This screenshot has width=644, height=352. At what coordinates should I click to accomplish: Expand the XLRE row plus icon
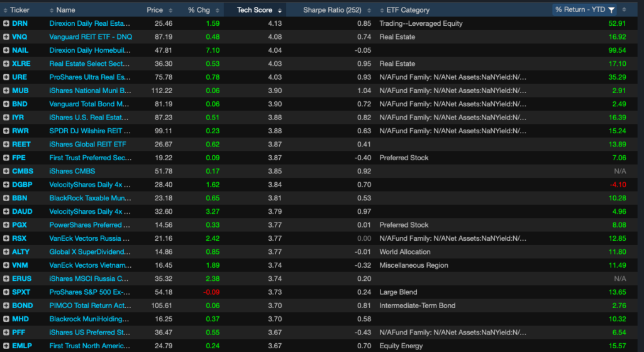6,63
